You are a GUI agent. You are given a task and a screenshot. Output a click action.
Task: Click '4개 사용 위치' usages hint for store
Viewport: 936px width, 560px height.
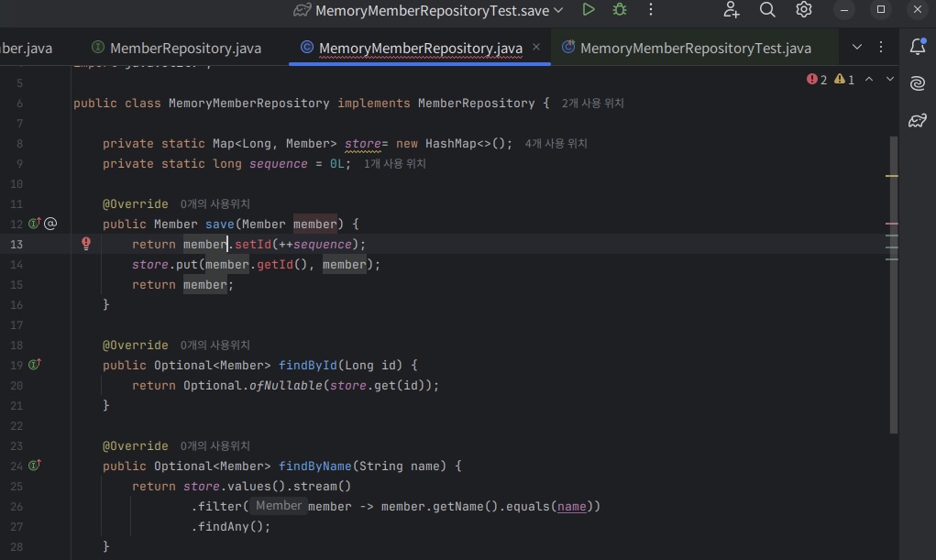[x=556, y=143]
